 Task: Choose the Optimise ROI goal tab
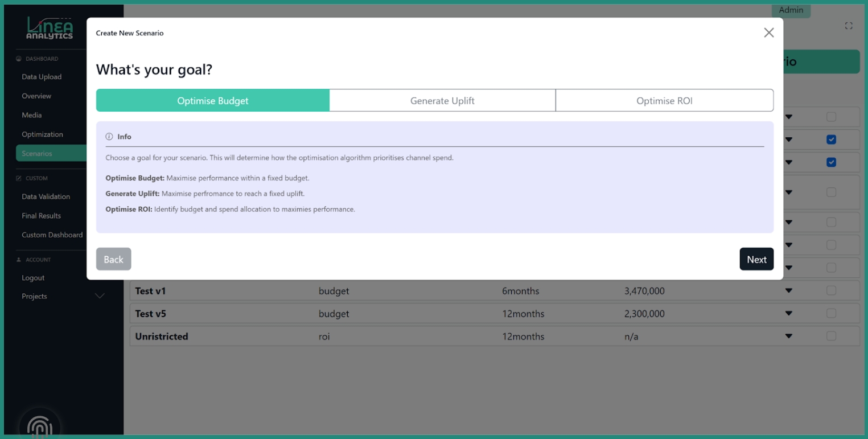[664, 101]
